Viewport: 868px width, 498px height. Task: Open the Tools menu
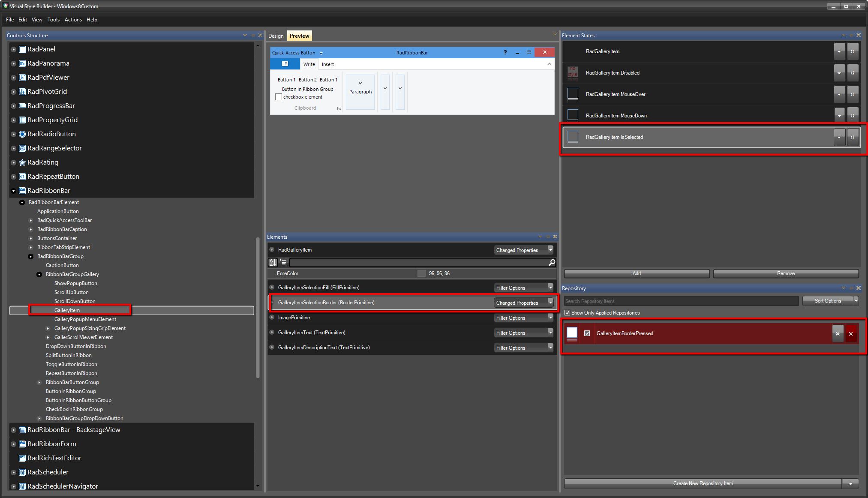[x=53, y=20]
